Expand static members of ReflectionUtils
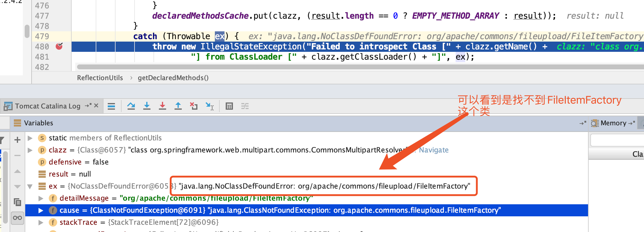The image size is (644, 232). [x=30, y=138]
